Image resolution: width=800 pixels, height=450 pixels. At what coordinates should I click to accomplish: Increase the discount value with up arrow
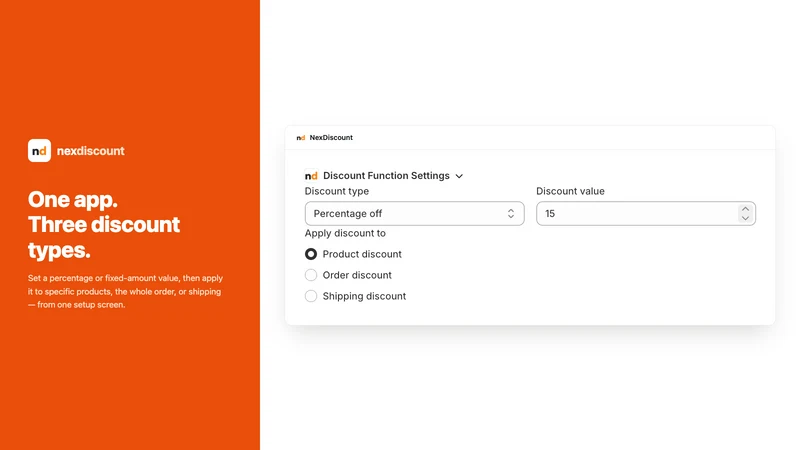click(x=745, y=209)
